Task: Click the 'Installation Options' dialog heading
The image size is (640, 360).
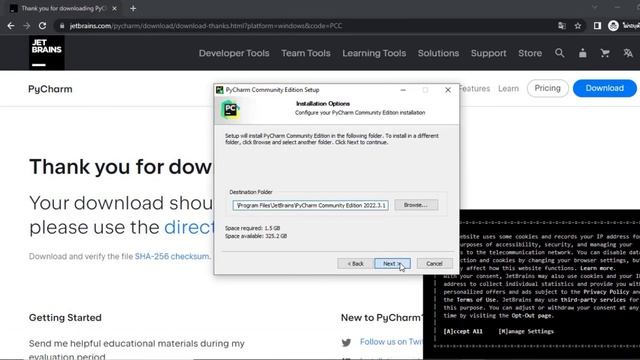Action: 323,104
